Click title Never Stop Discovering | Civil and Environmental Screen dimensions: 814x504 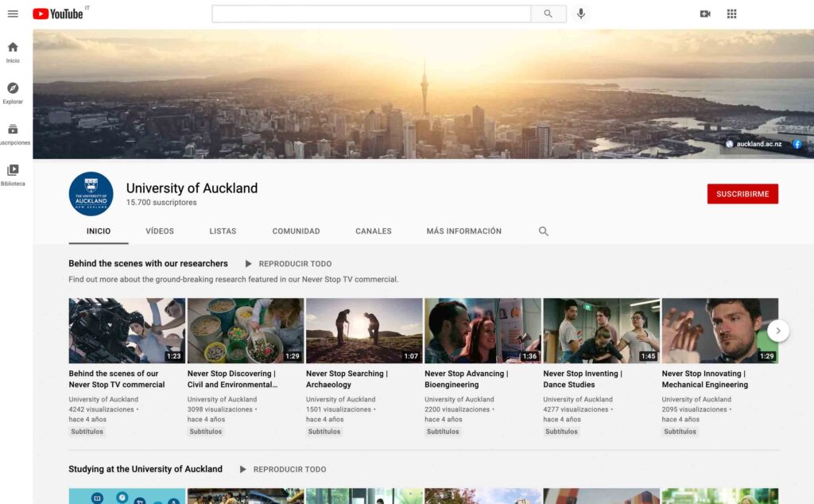pos(233,379)
